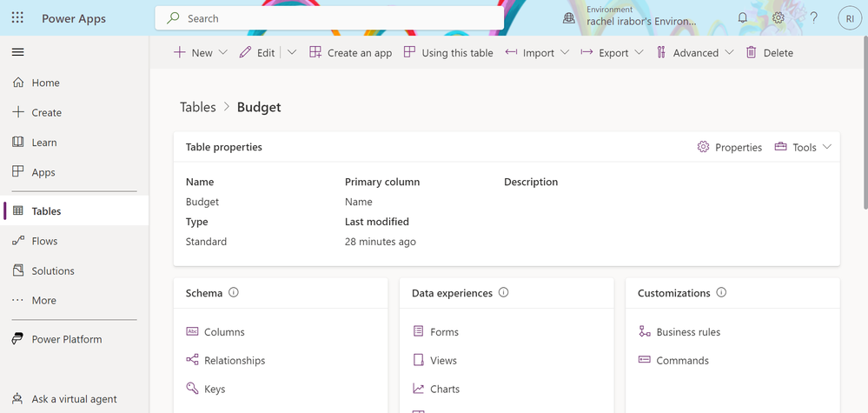This screenshot has width=868, height=413.
Task: Click the Tables breadcrumb link
Action: [197, 107]
